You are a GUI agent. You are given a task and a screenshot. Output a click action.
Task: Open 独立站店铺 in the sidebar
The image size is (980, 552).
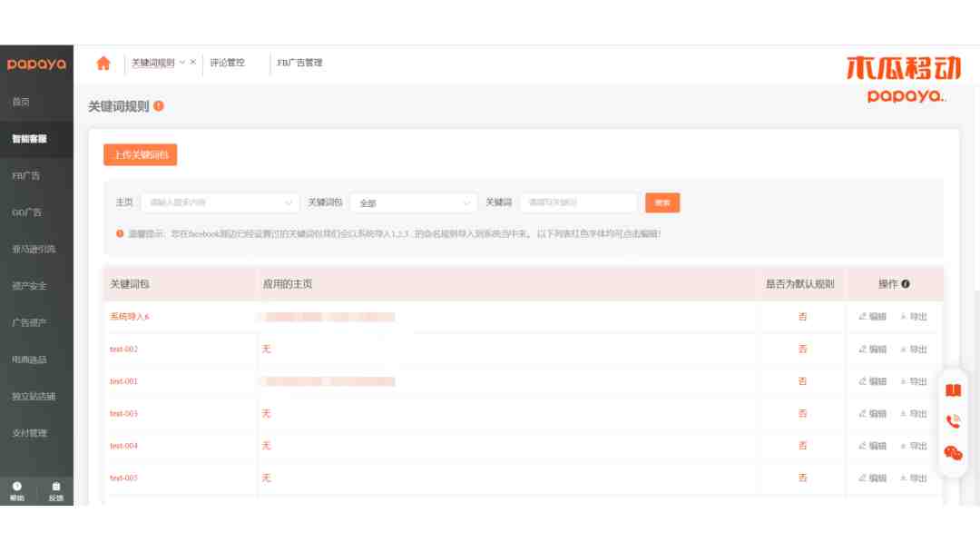click(34, 397)
